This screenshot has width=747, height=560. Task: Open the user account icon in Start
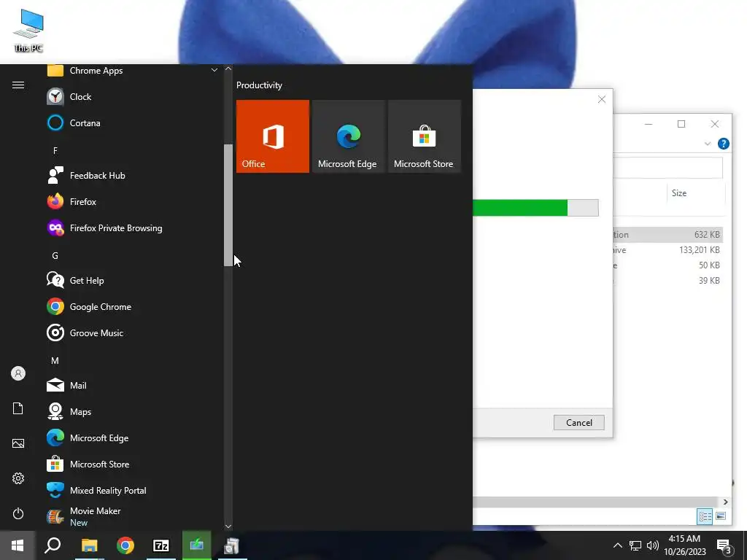18,373
